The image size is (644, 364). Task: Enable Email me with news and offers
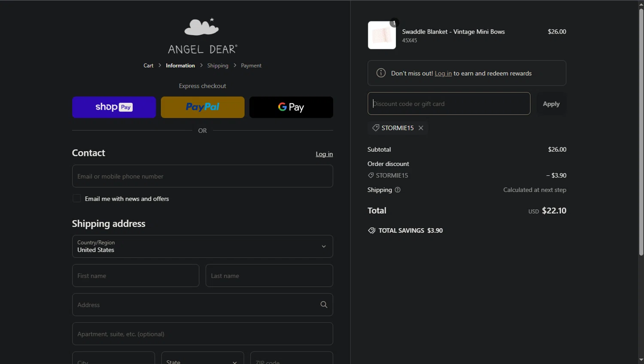(x=77, y=199)
